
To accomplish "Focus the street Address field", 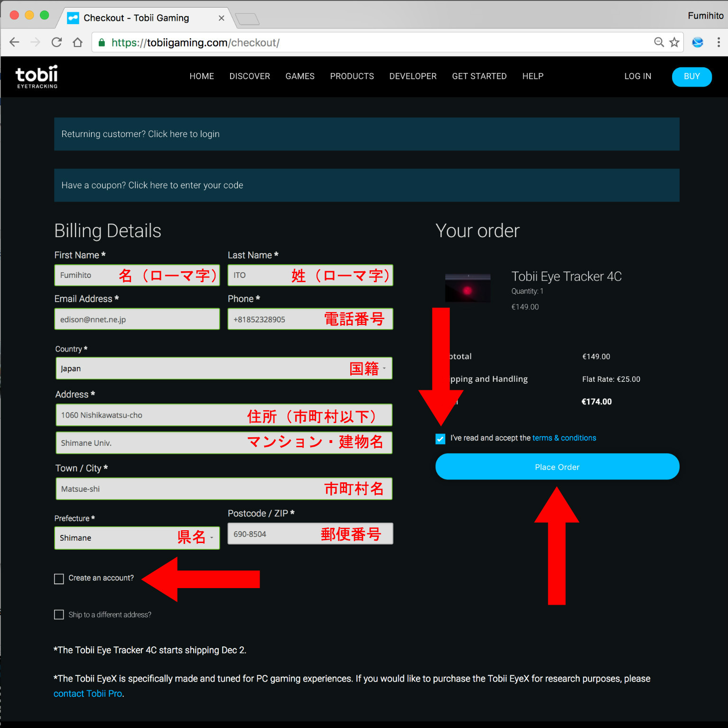I will [224, 415].
